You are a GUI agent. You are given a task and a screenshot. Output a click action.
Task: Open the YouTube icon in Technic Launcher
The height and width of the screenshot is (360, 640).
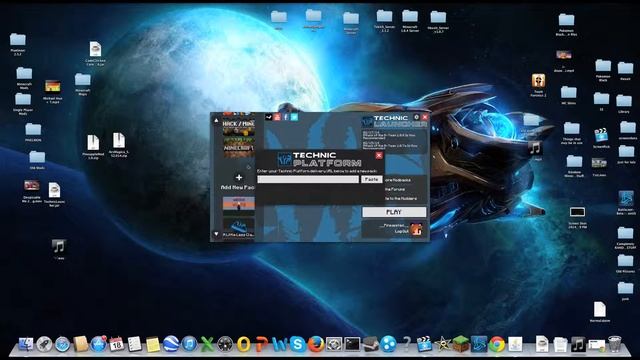pyautogui.click(x=277, y=117)
